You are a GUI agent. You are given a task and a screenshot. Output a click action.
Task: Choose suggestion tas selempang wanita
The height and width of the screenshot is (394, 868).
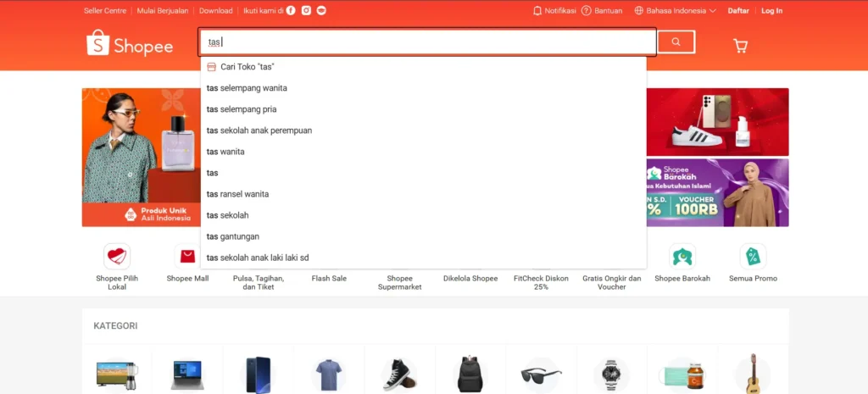(424, 88)
